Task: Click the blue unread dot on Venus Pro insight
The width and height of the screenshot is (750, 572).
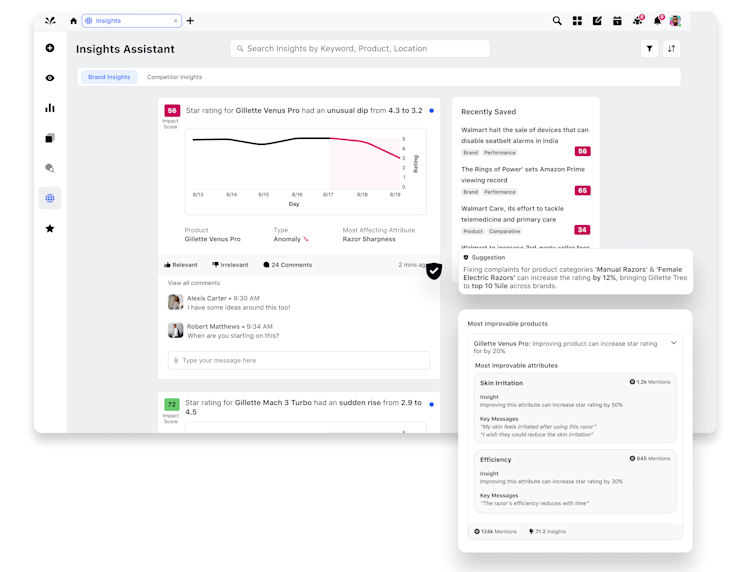Action: point(431,111)
